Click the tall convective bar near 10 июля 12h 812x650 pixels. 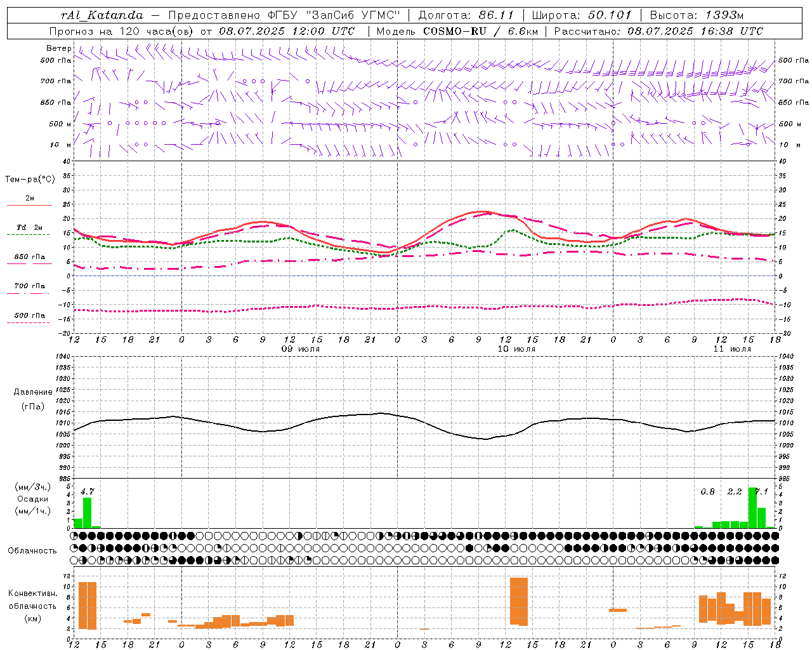point(519,601)
